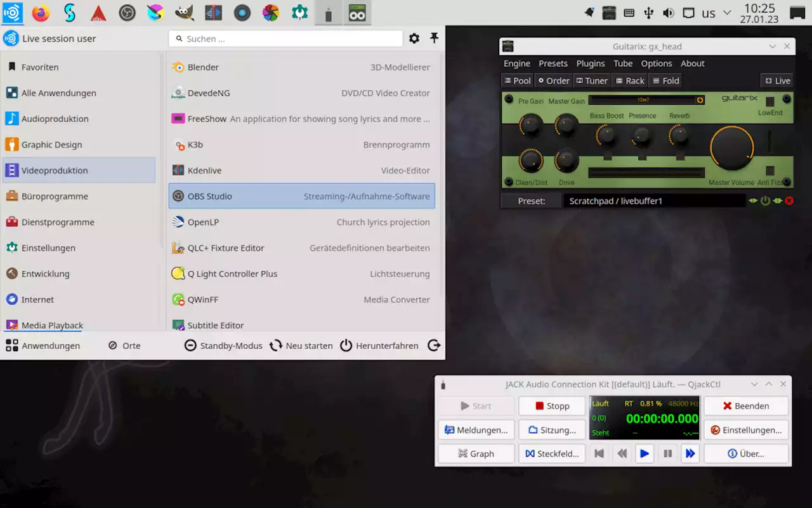Open the Einstellungen category
This screenshot has width=812, height=508.
(79, 248)
